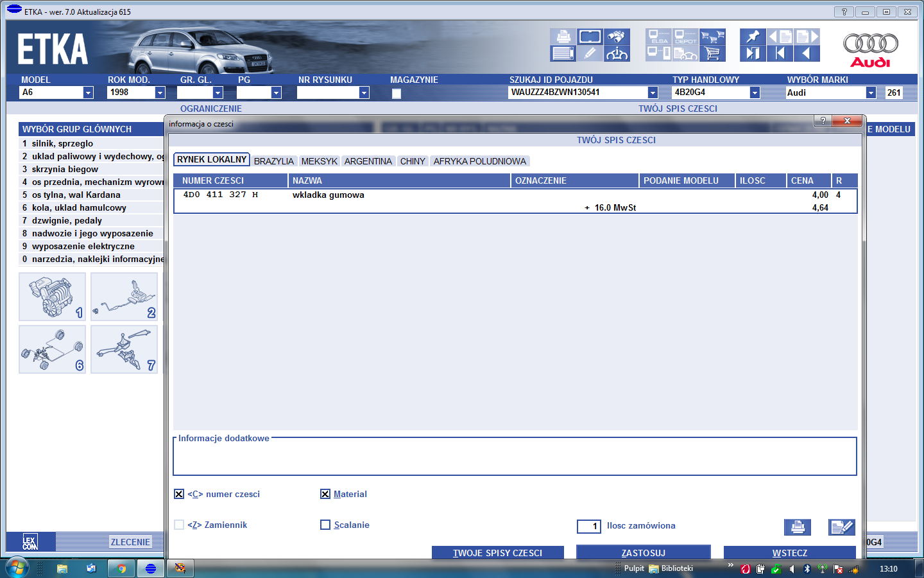The width and height of the screenshot is (924, 578).
Task: Select group 'skrzynia biegow'
Action: point(91,169)
